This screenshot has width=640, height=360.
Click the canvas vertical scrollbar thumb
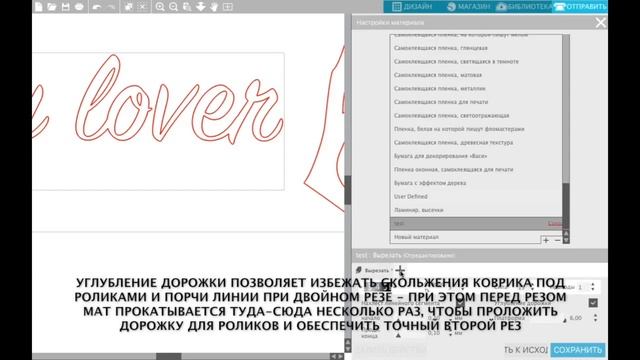[x=347, y=190]
